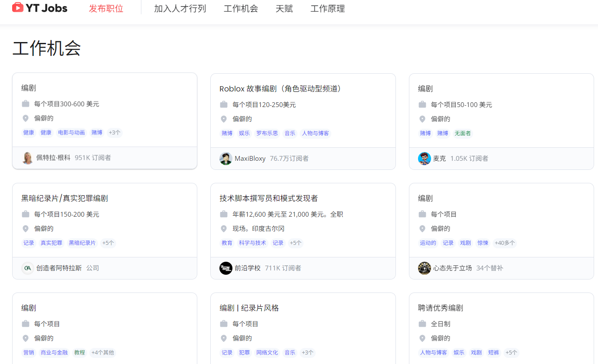This screenshot has width=598, height=364.
Task: Open 黑暗纪录片/真实犯罪编剧 job
Action: pos(65,198)
